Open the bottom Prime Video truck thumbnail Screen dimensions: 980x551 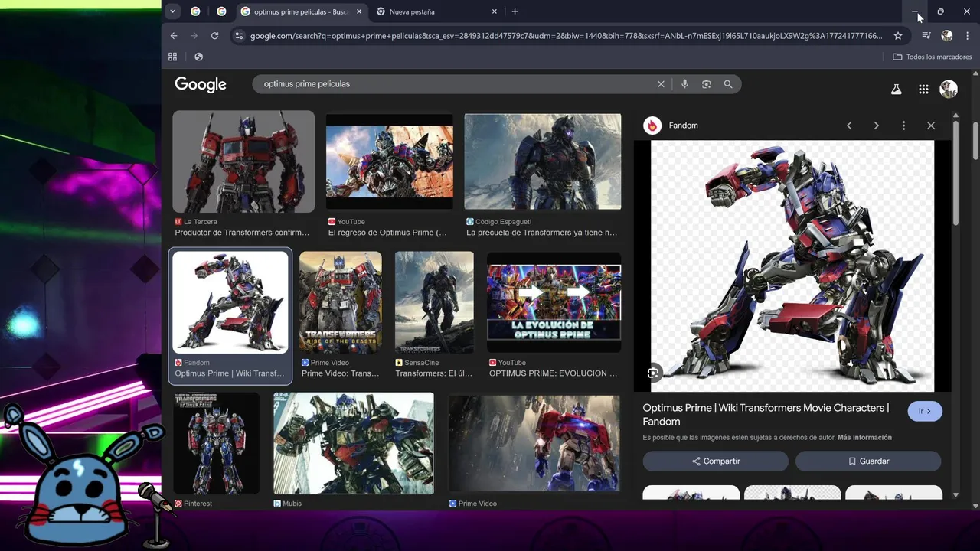click(534, 443)
